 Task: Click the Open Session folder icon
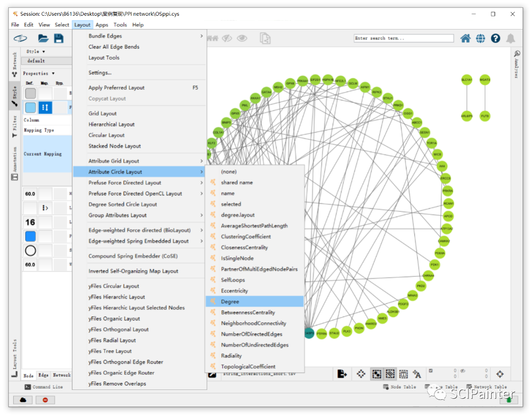click(x=43, y=38)
